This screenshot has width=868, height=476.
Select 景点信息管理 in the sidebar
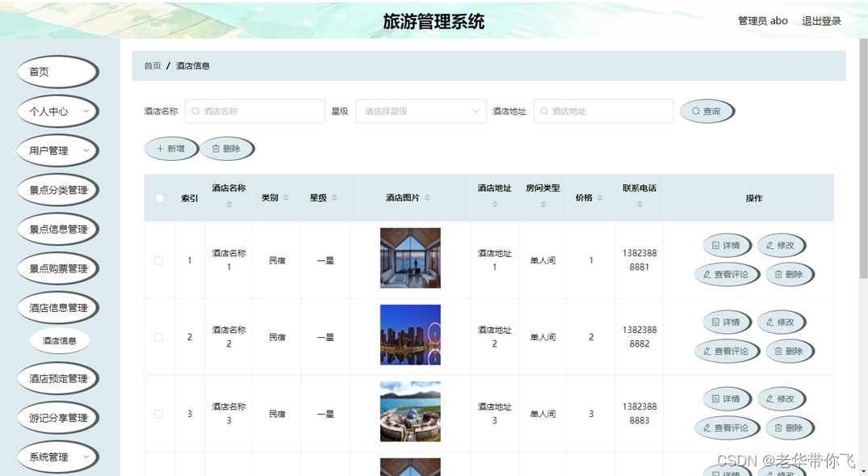pos(57,229)
